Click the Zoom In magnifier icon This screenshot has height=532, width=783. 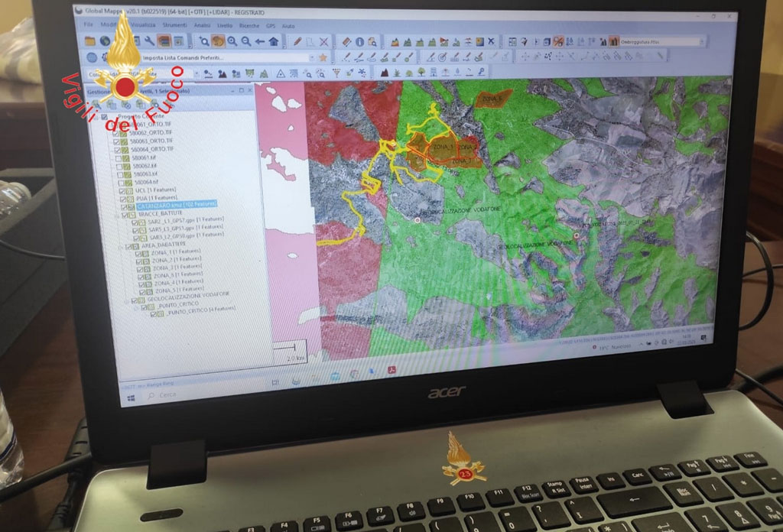pos(232,41)
